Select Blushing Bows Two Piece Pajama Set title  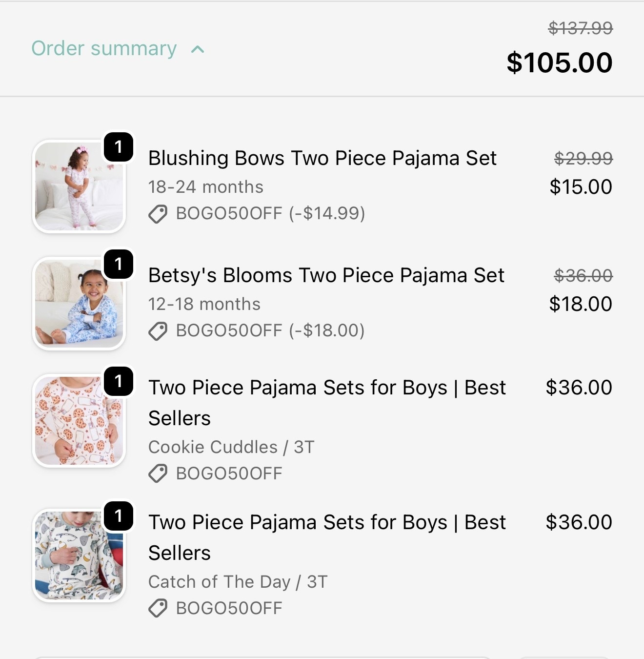coord(322,158)
